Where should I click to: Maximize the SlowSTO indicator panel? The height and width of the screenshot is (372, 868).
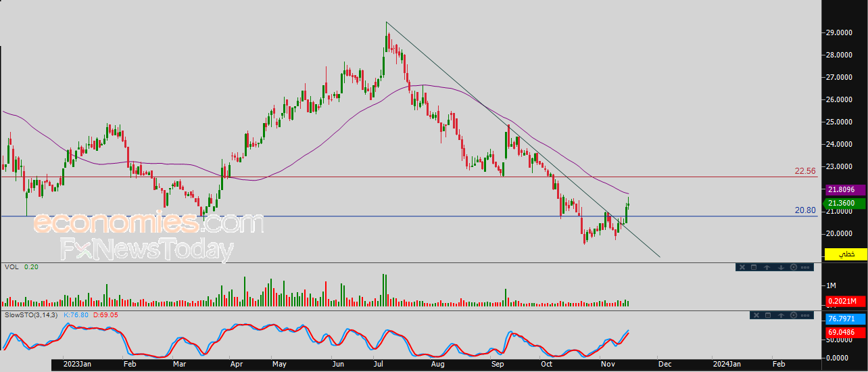pyautogui.click(x=769, y=315)
